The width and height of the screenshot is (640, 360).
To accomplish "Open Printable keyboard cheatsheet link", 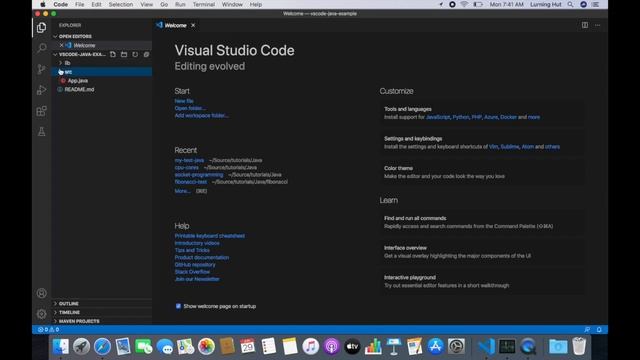I will (x=210, y=236).
